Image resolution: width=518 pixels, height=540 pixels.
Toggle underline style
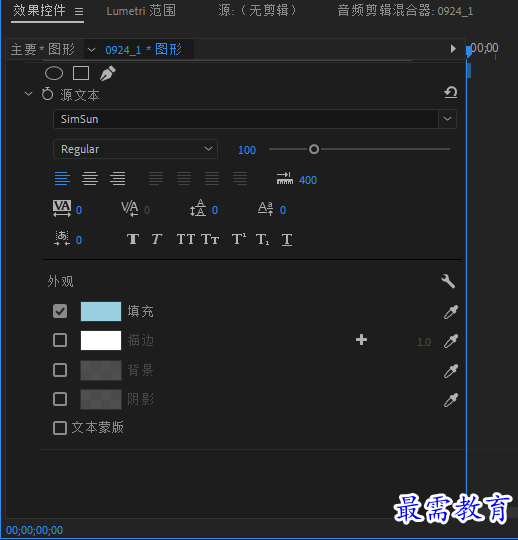click(x=287, y=239)
